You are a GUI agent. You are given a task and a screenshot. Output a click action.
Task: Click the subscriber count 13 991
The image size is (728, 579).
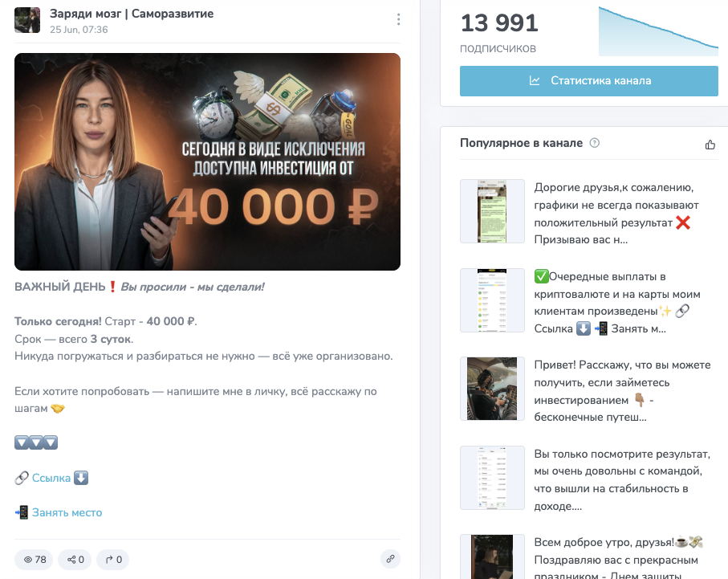[499, 22]
